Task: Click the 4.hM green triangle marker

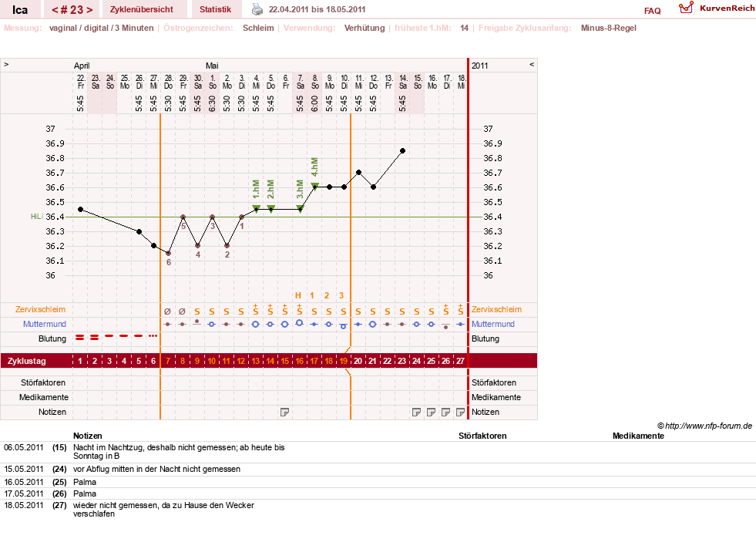Action: pyautogui.click(x=315, y=187)
